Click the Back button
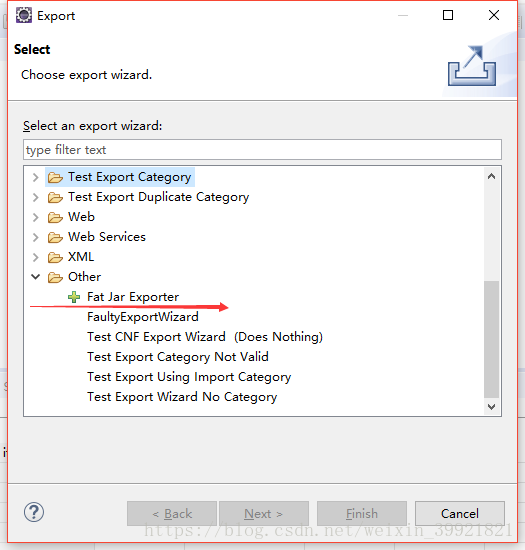The height and width of the screenshot is (550, 525). click(172, 514)
